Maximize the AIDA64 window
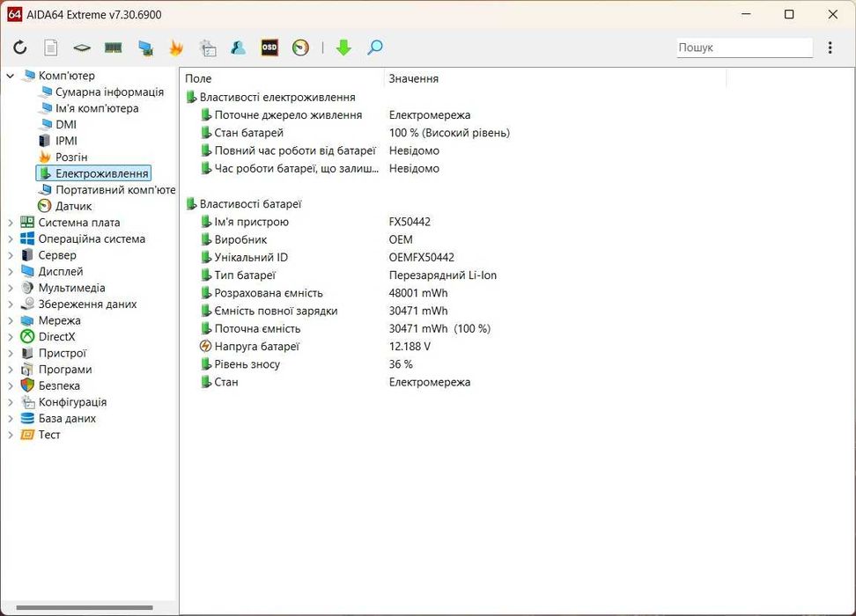This screenshot has width=856, height=616. [789, 14]
